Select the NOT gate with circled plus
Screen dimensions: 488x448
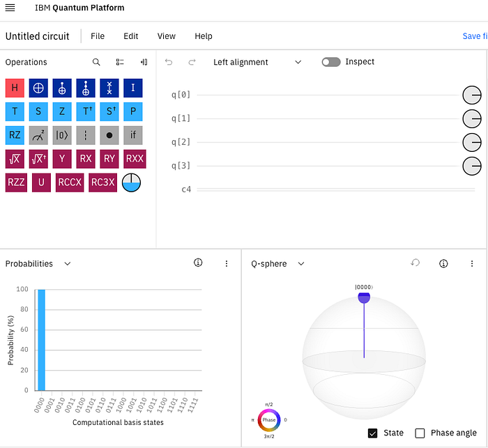38,88
